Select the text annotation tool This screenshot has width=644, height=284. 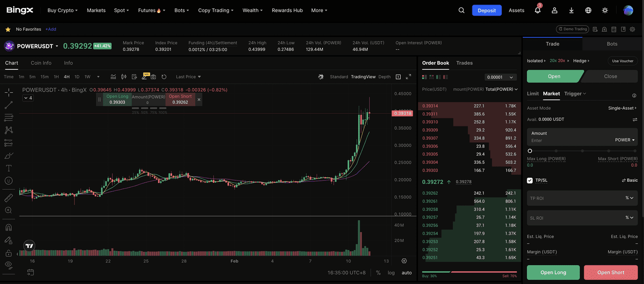pos(9,168)
